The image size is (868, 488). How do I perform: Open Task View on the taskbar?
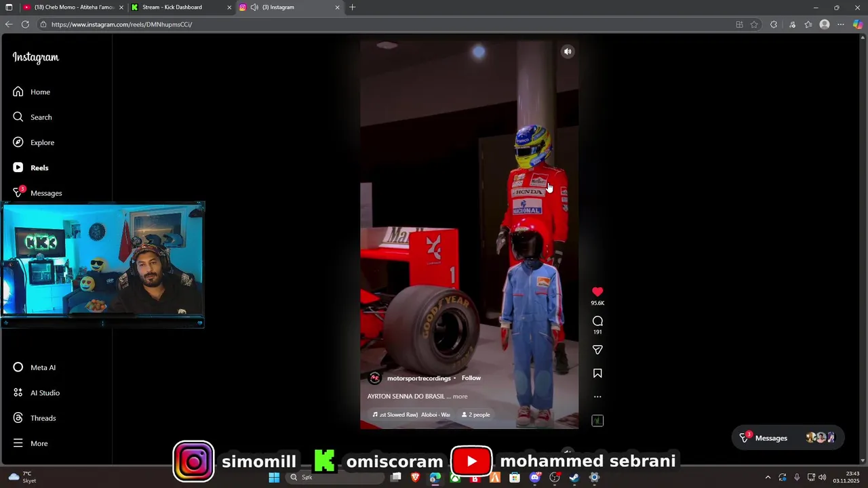(x=396, y=477)
